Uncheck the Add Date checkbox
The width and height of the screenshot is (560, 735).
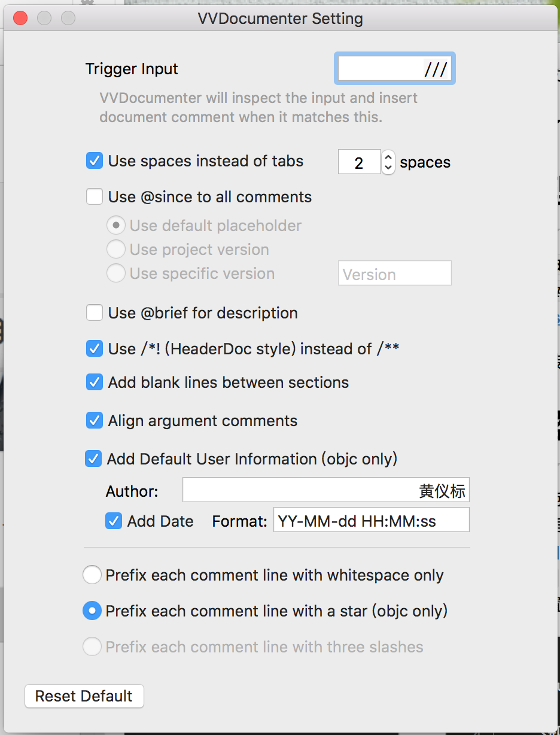[114, 521]
